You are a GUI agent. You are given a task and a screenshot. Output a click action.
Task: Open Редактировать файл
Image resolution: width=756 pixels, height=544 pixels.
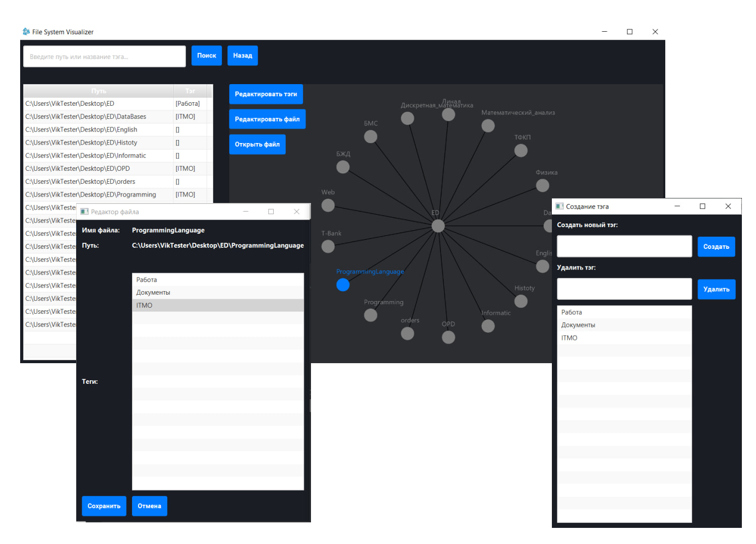pyautogui.click(x=267, y=119)
